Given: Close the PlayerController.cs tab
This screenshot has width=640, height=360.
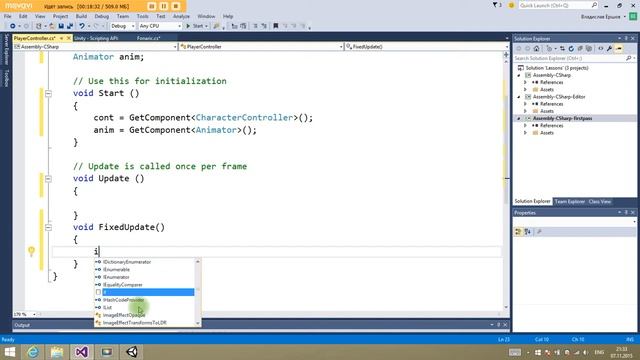Looking at the screenshot, I should [69, 38].
